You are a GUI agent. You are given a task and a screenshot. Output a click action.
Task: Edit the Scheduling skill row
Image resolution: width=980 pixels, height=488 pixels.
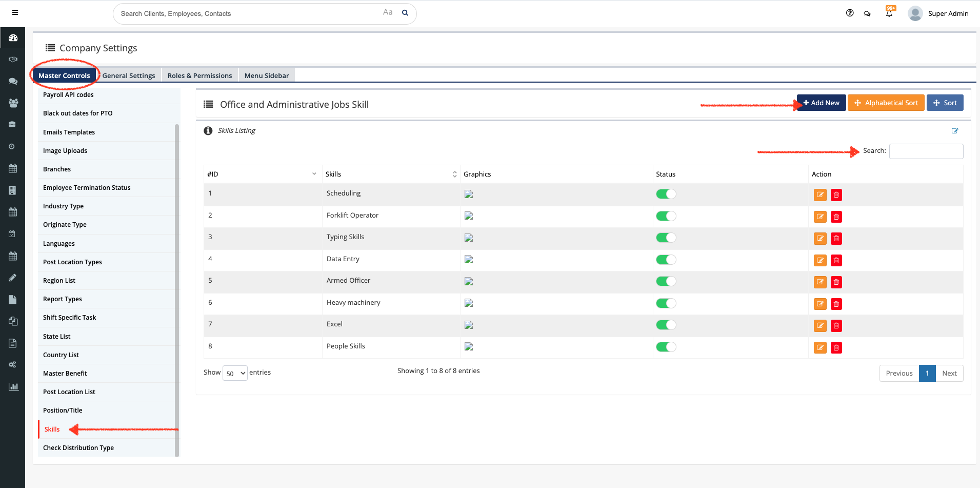820,195
